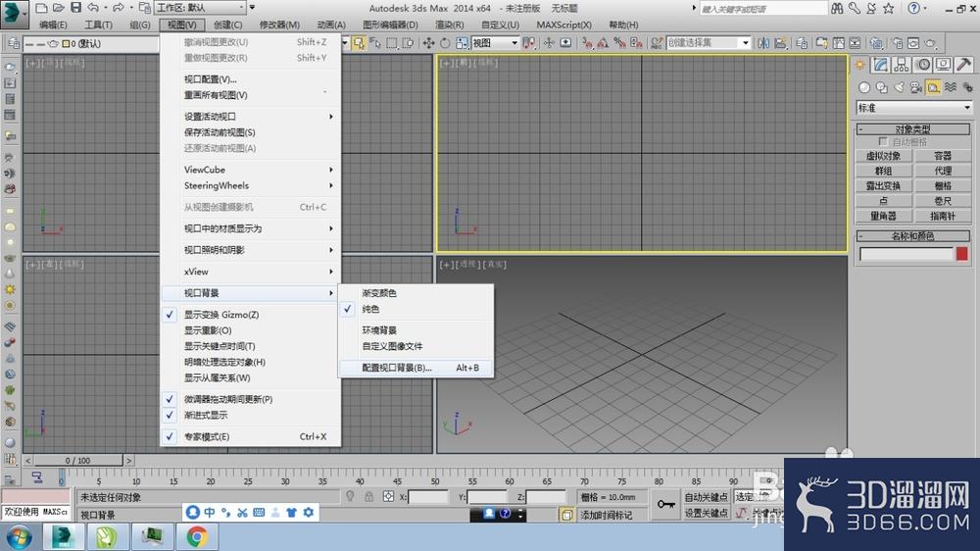Click the 量角器 protractor button
This screenshot has height=551, width=980.
(x=883, y=216)
